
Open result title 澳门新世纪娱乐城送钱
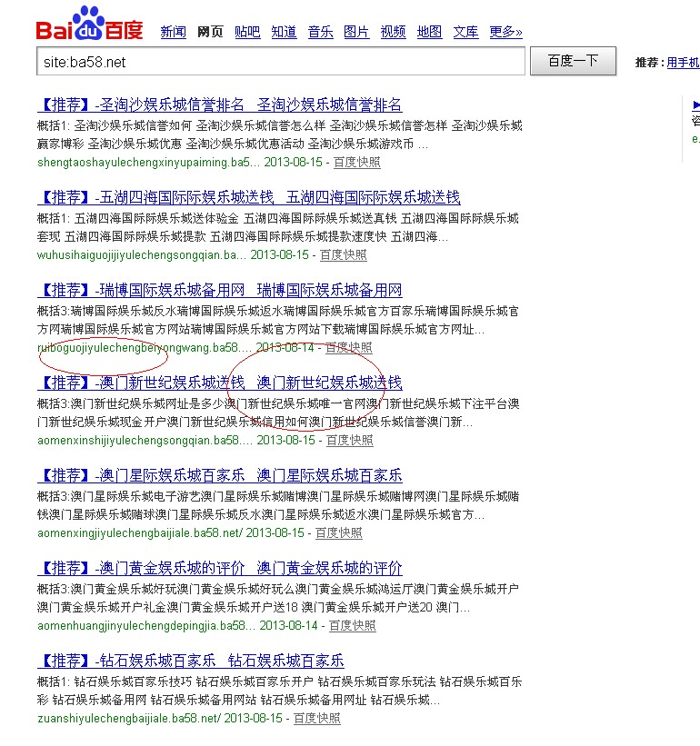pyautogui.click(x=219, y=383)
